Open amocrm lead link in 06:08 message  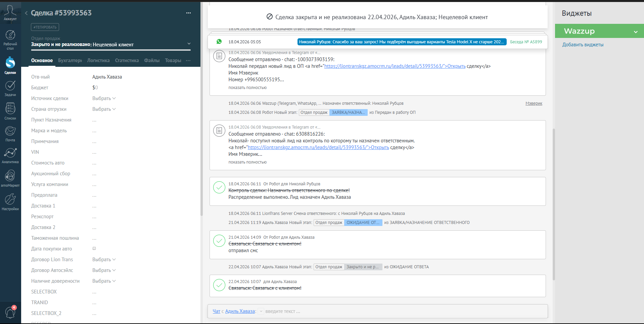[x=318, y=147]
